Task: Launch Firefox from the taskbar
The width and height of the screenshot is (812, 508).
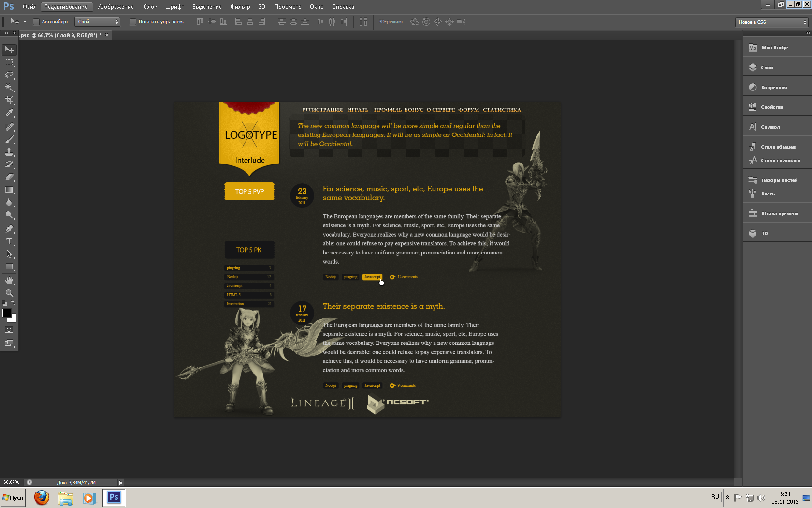Action: point(42,497)
